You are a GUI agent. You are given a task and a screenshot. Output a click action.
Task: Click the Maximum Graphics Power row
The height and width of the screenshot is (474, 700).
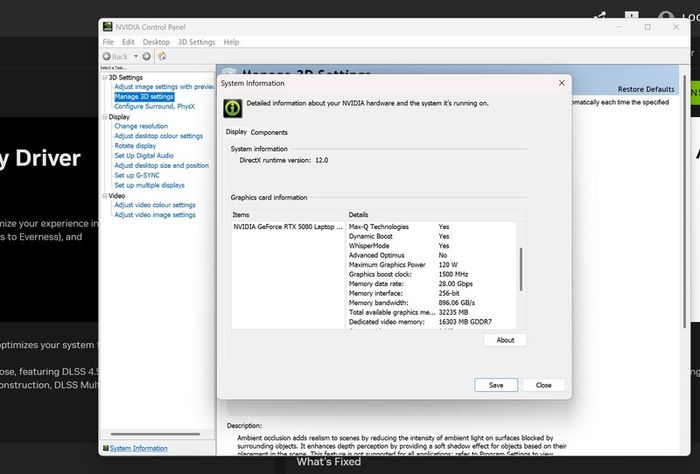[x=432, y=265]
